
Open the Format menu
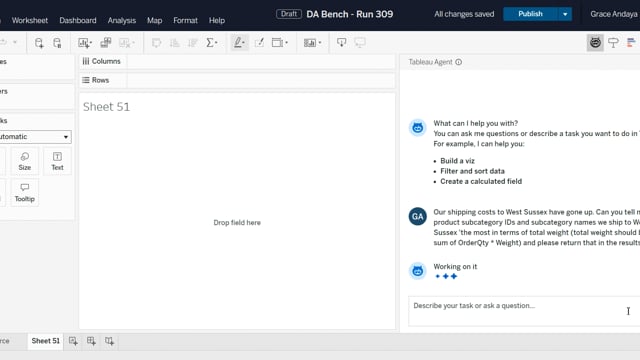click(x=185, y=20)
